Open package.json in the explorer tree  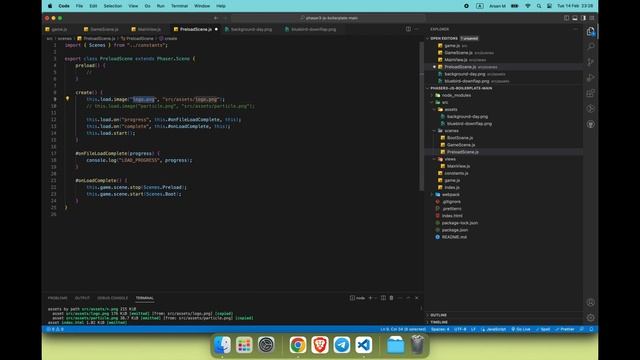pyautogui.click(x=455, y=230)
